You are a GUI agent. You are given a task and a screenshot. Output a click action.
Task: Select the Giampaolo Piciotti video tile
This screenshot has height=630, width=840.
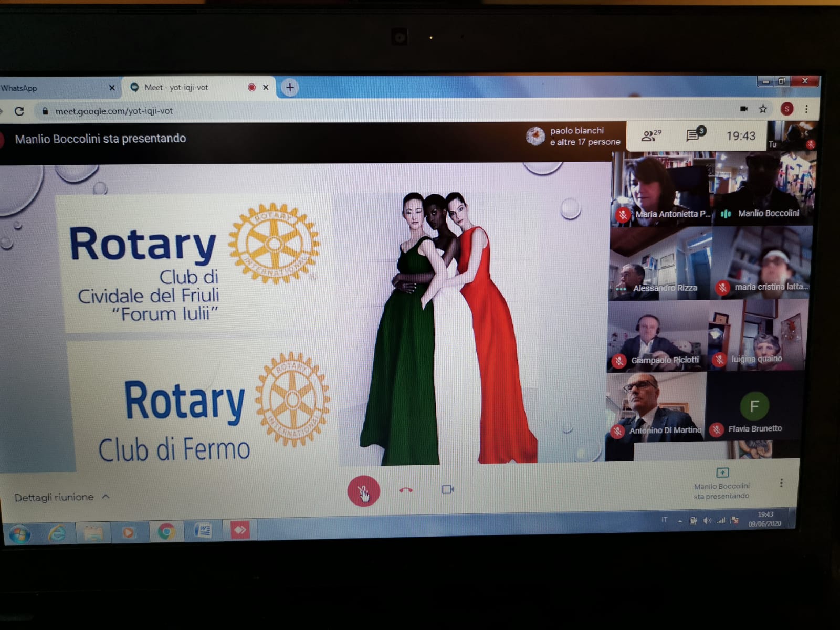(x=658, y=337)
